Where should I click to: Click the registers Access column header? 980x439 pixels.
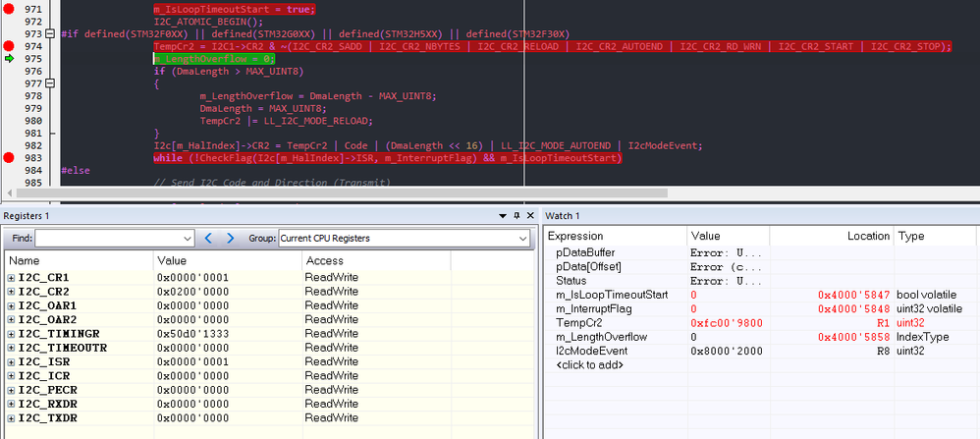(x=376, y=261)
